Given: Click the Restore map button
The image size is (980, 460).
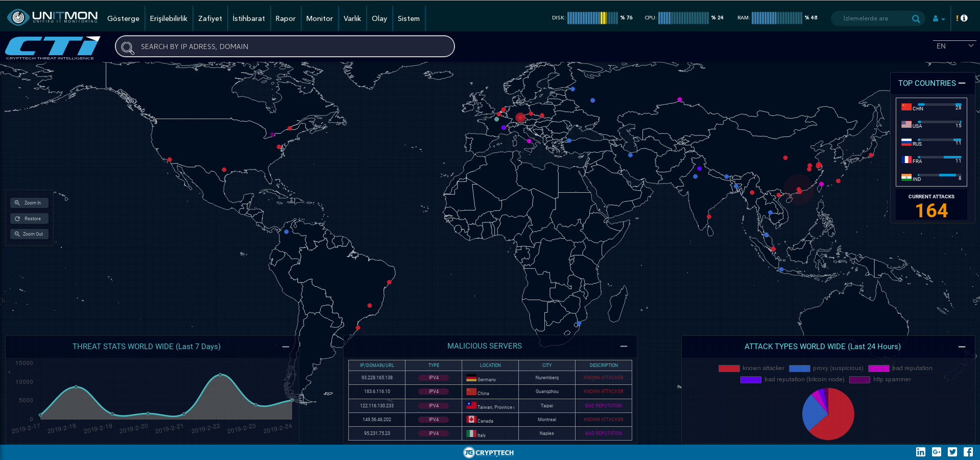Looking at the screenshot, I should tap(29, 219).
